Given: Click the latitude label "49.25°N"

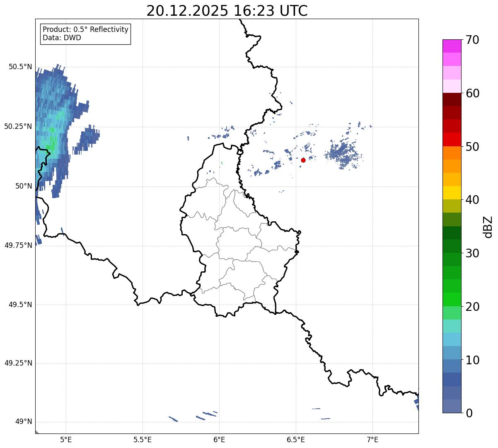Looking at the screenshot, I should coord(18,363).
